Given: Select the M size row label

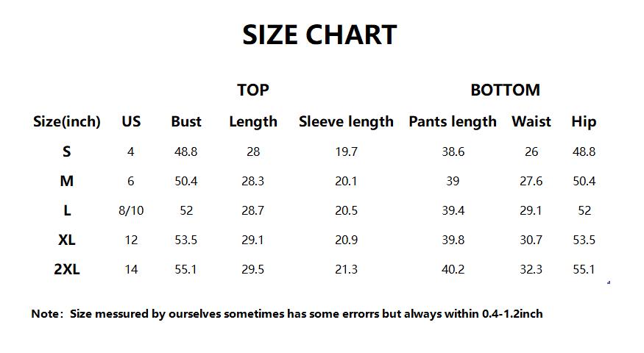Looking at the screenshot, I should coord(66,181).
